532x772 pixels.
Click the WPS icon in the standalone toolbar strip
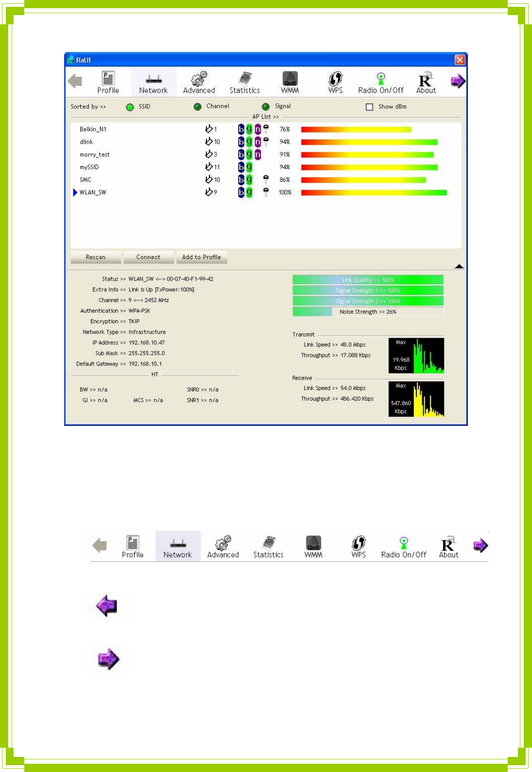359,546
